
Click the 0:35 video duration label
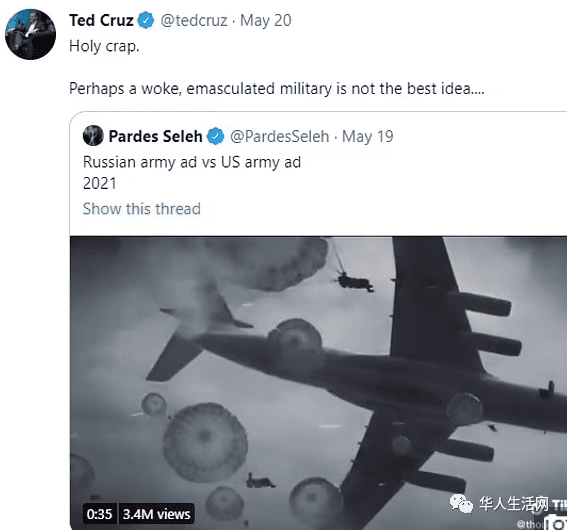[x=99, y=514]
